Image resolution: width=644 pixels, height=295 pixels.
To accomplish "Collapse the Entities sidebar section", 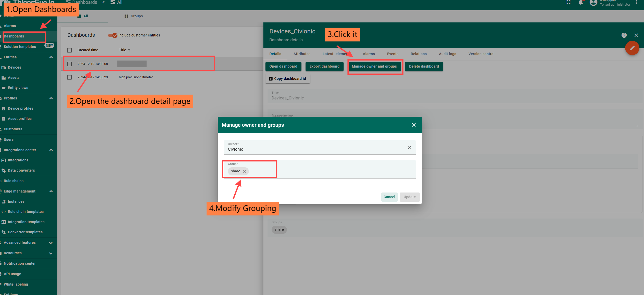I will 51,57.
